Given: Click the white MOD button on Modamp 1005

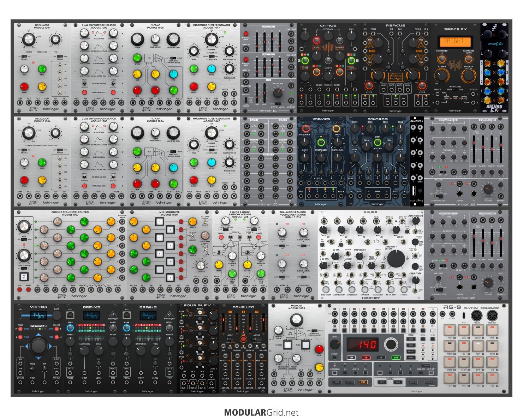Looking at the screenshot, I should [x=305, y=345].
